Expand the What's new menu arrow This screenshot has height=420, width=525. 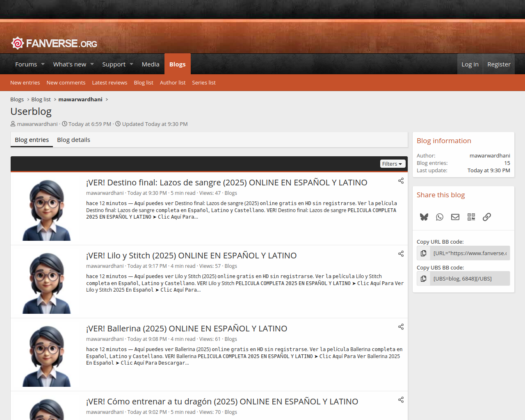[92, 64]
